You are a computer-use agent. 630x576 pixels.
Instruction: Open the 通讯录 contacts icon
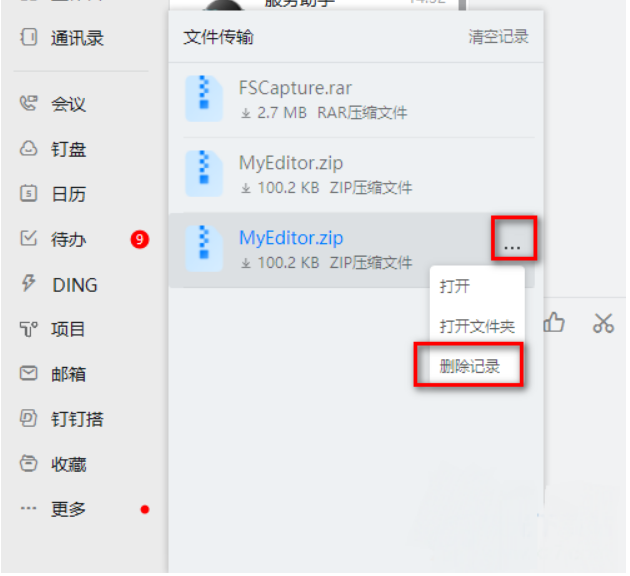click(28, 37)
